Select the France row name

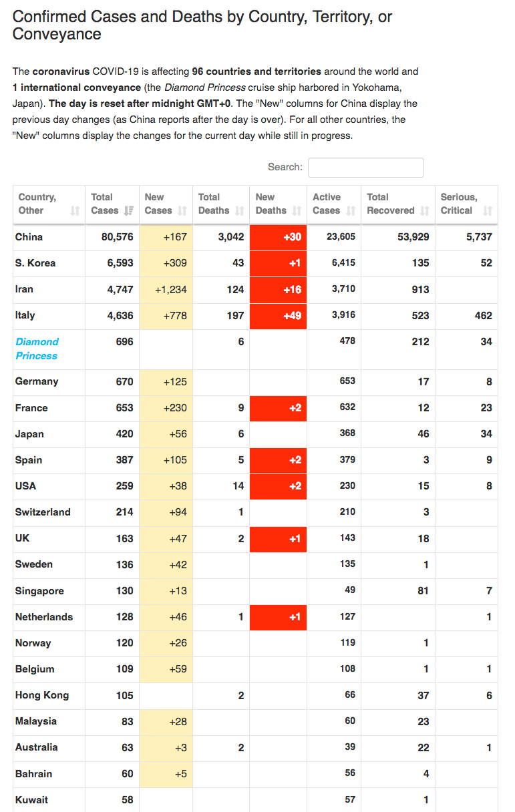pyautogui.click(x=31, y=408)
